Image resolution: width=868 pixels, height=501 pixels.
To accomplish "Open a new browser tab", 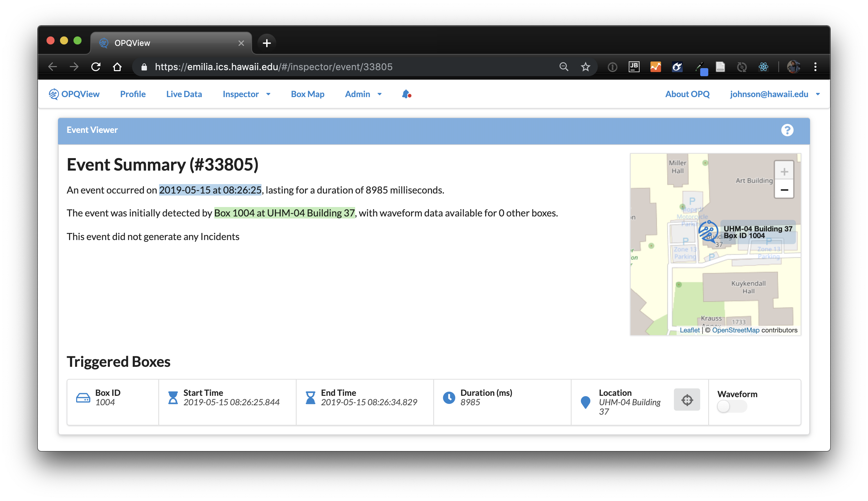I will (x=267, y=43).
